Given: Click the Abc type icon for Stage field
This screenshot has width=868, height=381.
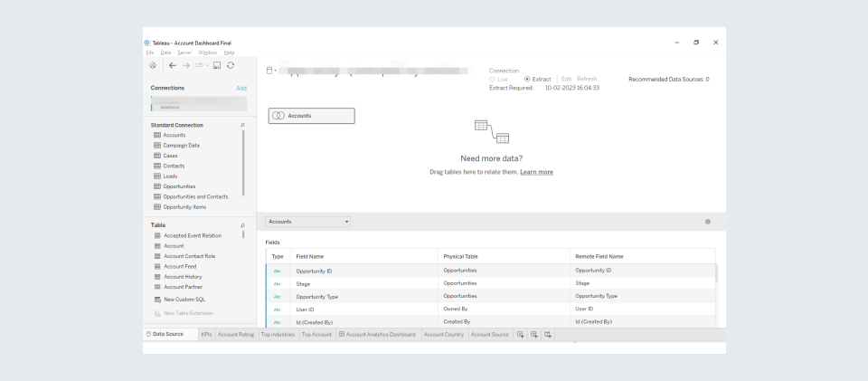Looking at the screenshot, I should (278, 283).
